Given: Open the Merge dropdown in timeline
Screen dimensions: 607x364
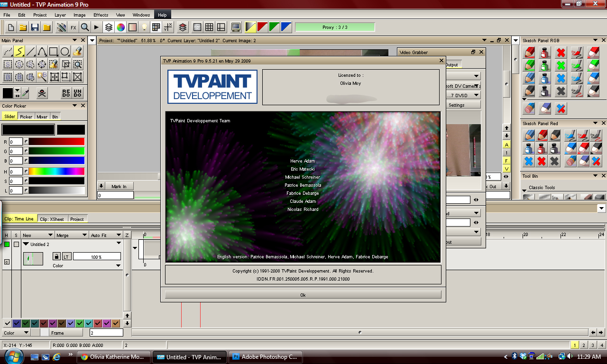Looking at the screenshot, I should [x=72, y=235].
